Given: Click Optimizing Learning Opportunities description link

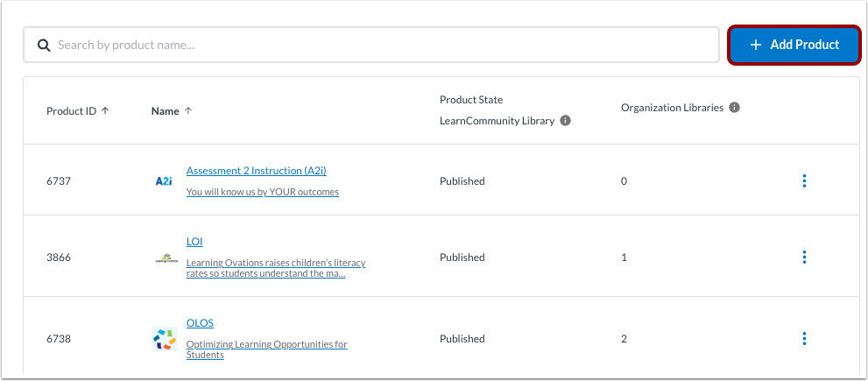Looking at the screenshot, I should tap(266, 349).
